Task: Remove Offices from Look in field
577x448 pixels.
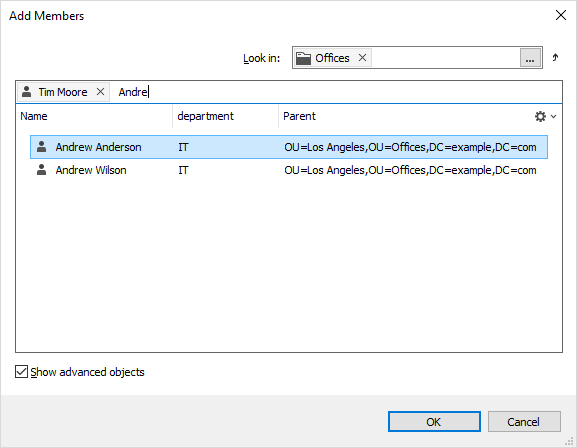Action: point(362,58)
